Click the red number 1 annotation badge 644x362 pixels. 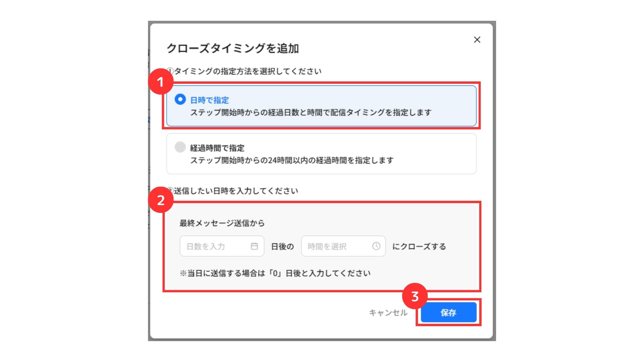click(x=161, y=82)
